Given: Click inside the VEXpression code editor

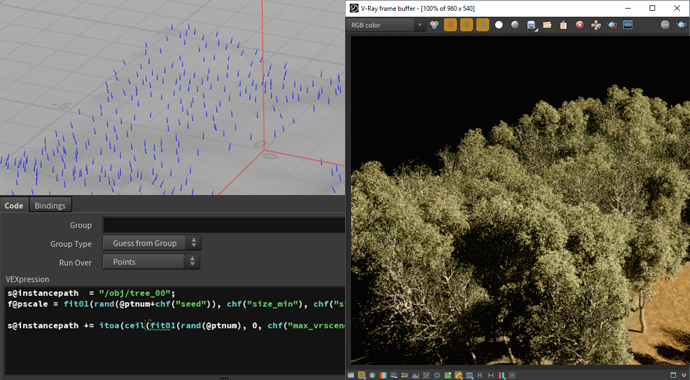Looking at the screenshot, I should (x=175, y=331).
